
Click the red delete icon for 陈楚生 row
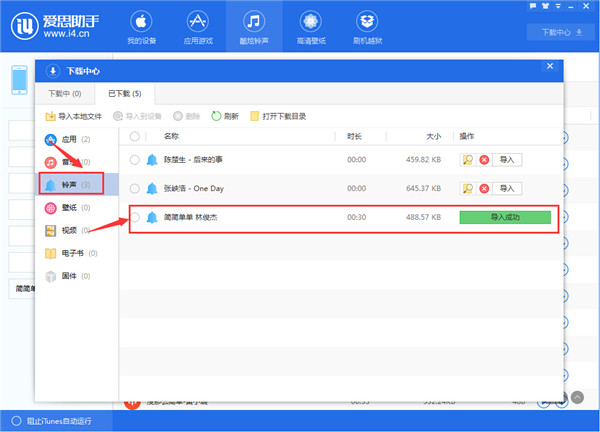(484, 160)
